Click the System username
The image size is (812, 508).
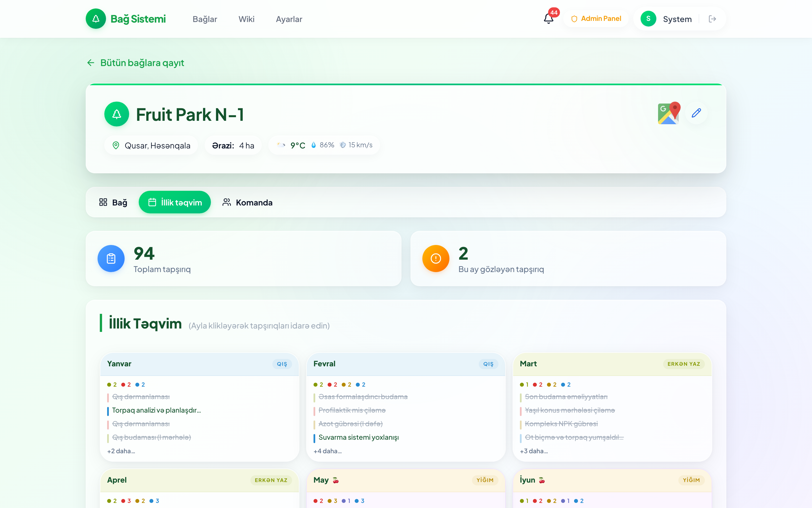(677, 19)
